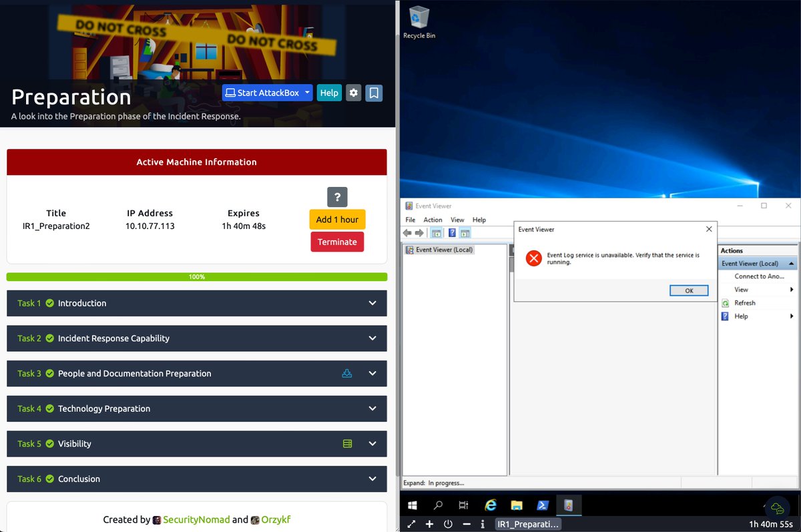
Task: Click the question mark machine info button
Action: pos(337,197)
